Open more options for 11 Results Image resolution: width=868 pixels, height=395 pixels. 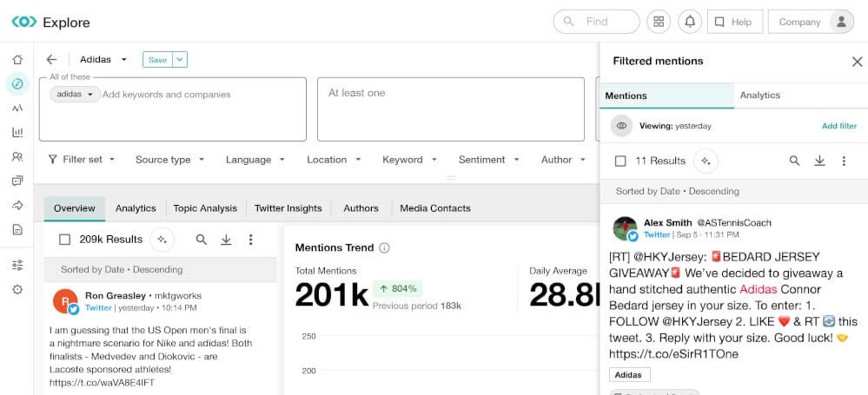coord(844,161)
